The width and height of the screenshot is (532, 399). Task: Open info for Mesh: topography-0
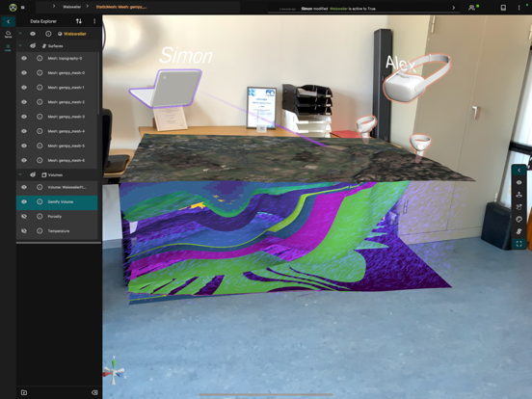(x=40, y=59)
